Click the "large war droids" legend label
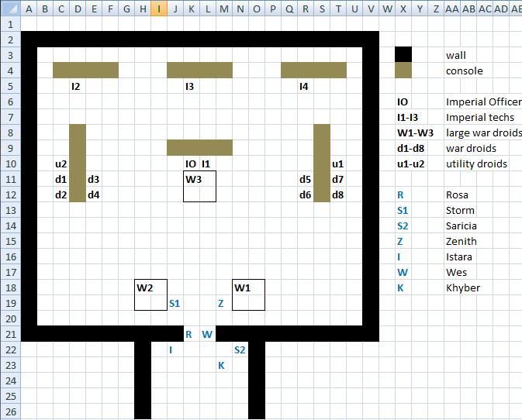 [484, 133]
